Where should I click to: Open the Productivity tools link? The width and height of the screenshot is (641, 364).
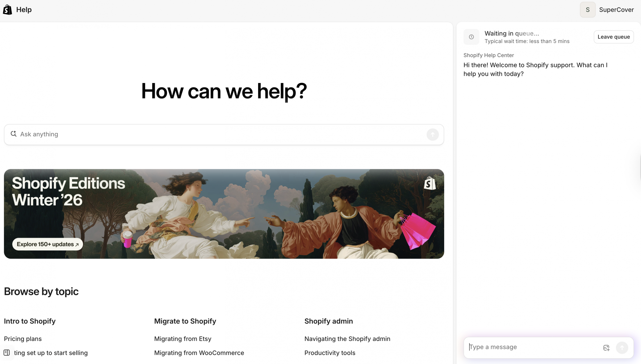(x=330, y=353)
